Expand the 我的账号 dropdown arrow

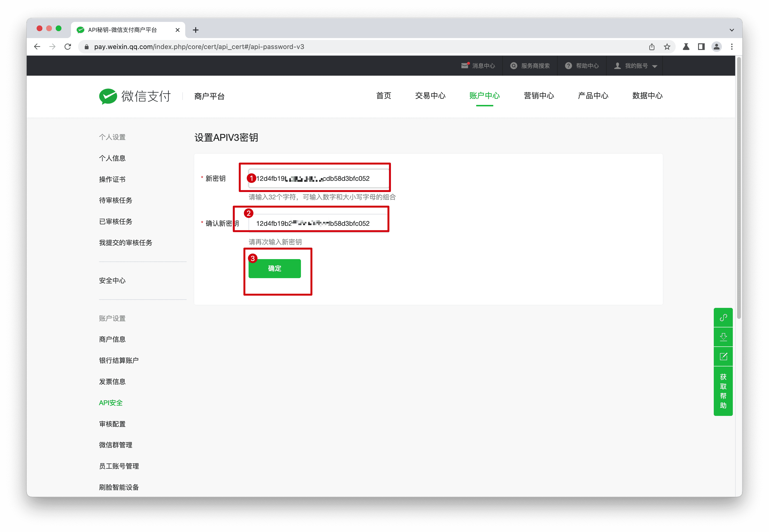pyautogui.click(x=654, y=66)
